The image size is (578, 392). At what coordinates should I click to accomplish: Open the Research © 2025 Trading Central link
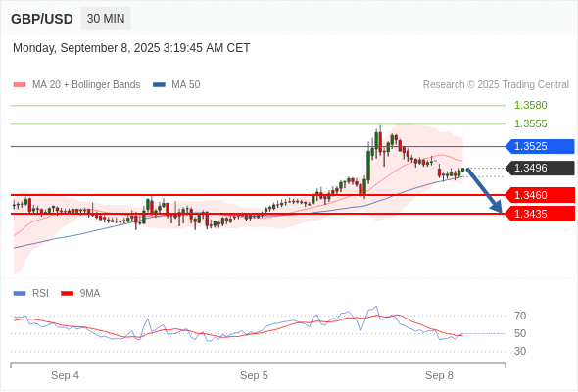point(496,85)
